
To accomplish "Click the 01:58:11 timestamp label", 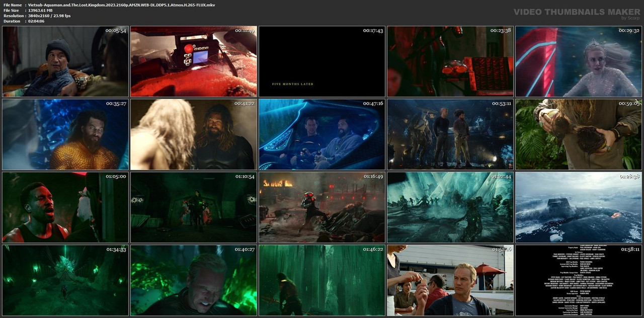I will click(x=629, y=250).
